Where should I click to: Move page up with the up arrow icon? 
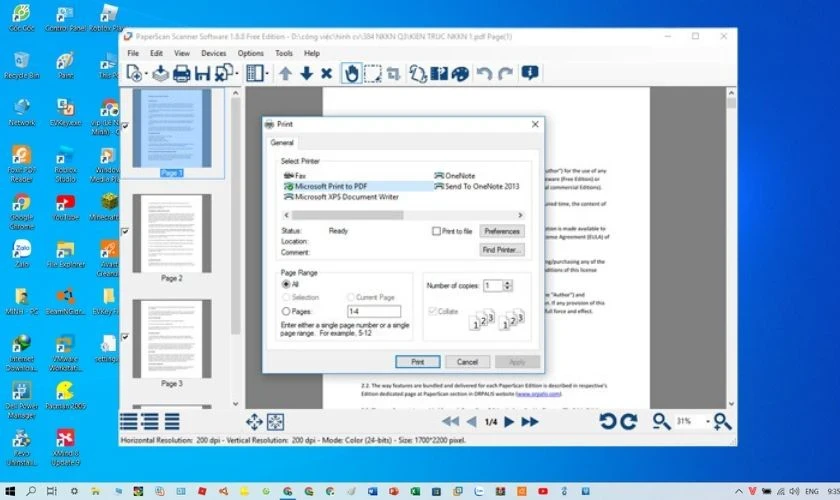click(x=286, y=73)
